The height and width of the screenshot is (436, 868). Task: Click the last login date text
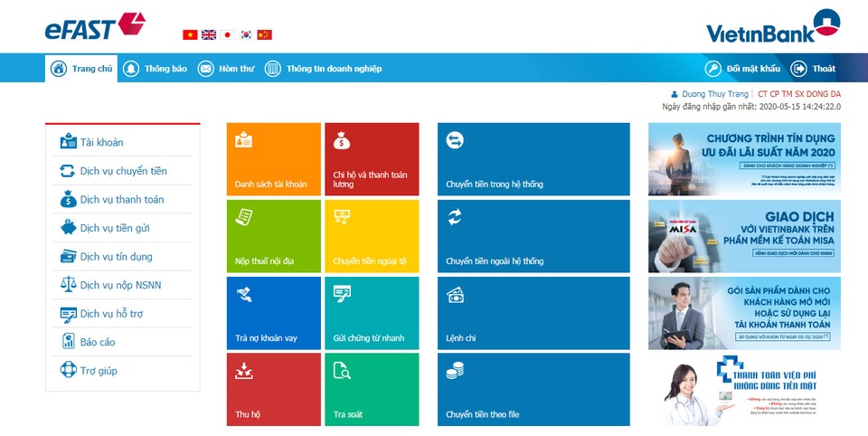click(751, 107)
